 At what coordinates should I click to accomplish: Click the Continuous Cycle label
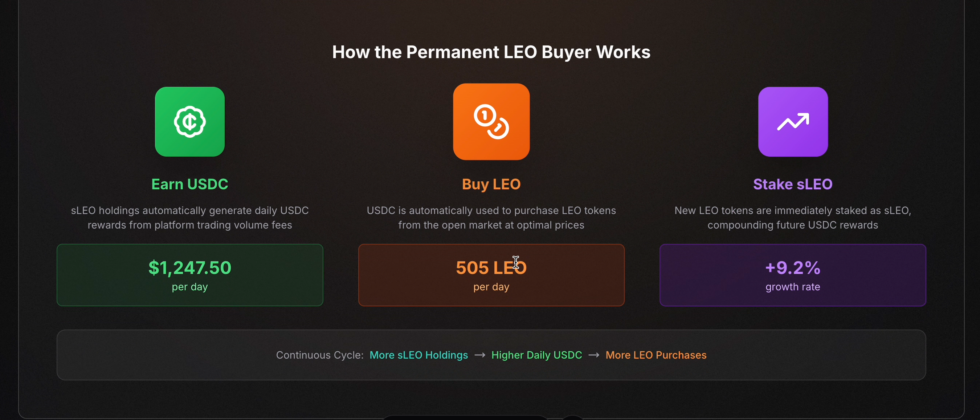(x=319, y=355)
